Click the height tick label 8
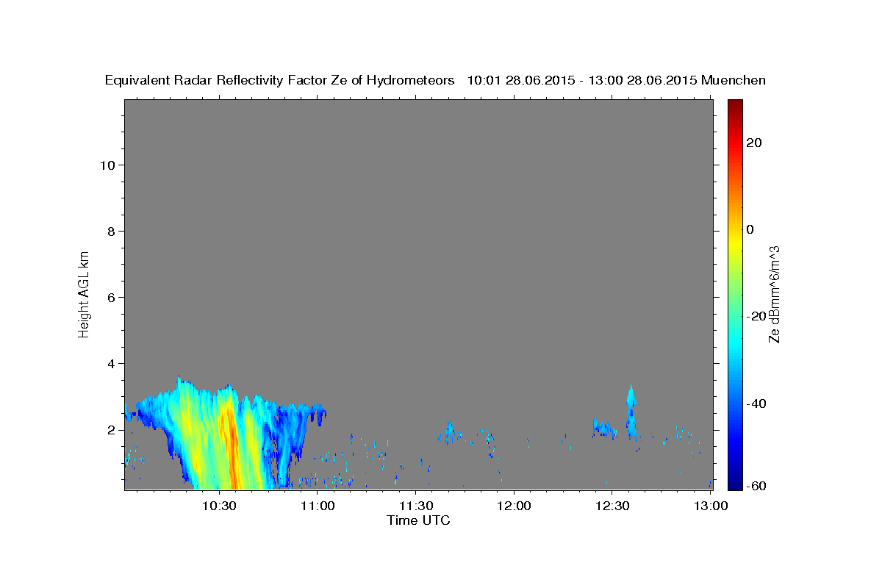The image size is (882, 588). pyautogui.click(x=112, y=231)
